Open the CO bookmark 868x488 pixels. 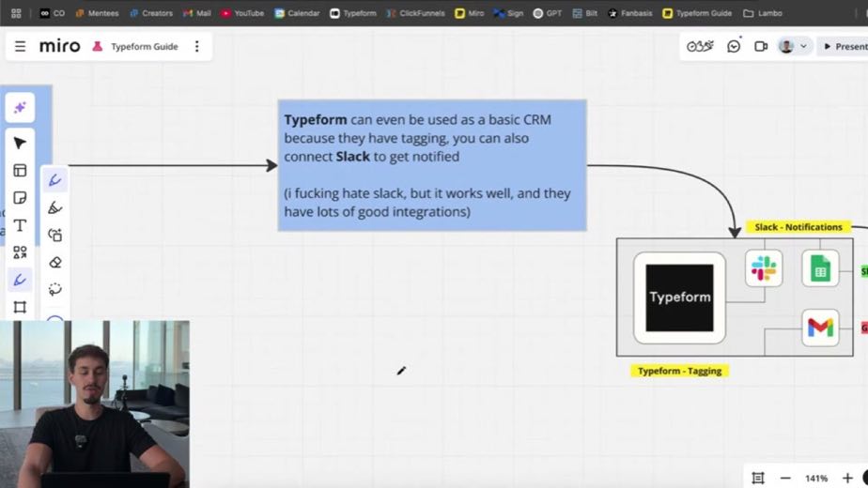(53, 13)
